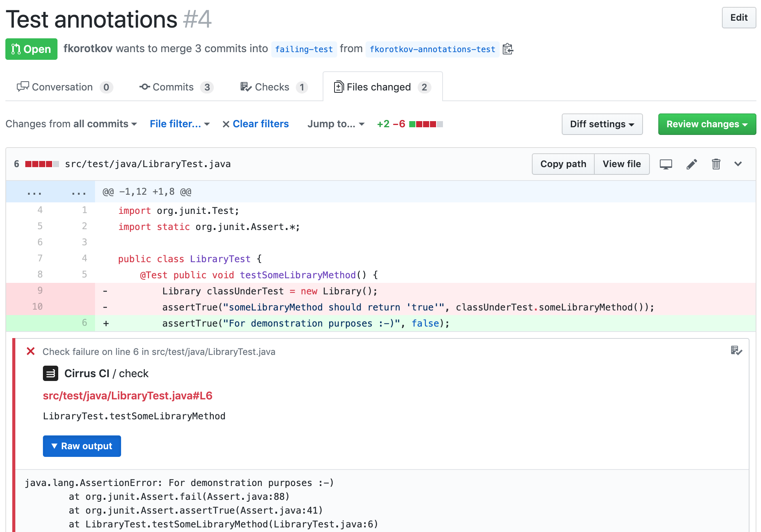
Task: Open the Changes from all commits dropdown
Action: click(x=71, y=124)
